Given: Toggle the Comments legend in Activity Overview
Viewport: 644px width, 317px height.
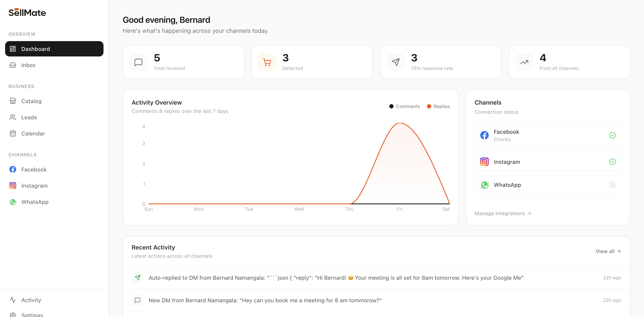Looking at the screenshot, I should [404, 106].
